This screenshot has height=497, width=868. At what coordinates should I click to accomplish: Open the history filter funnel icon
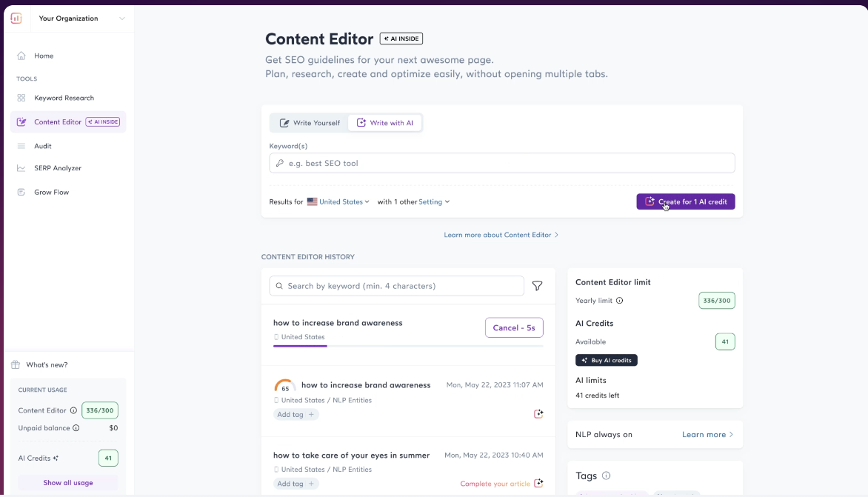point(537,286)
